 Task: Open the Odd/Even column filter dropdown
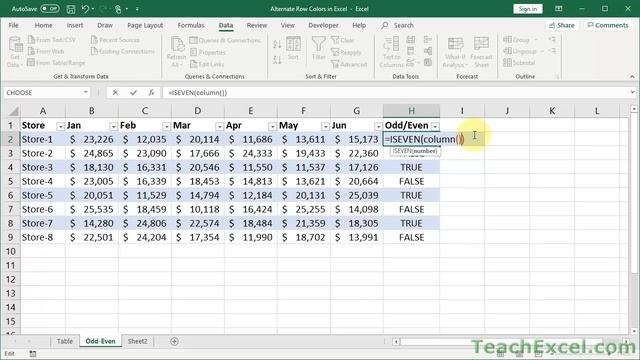click(x=435, y=126)
